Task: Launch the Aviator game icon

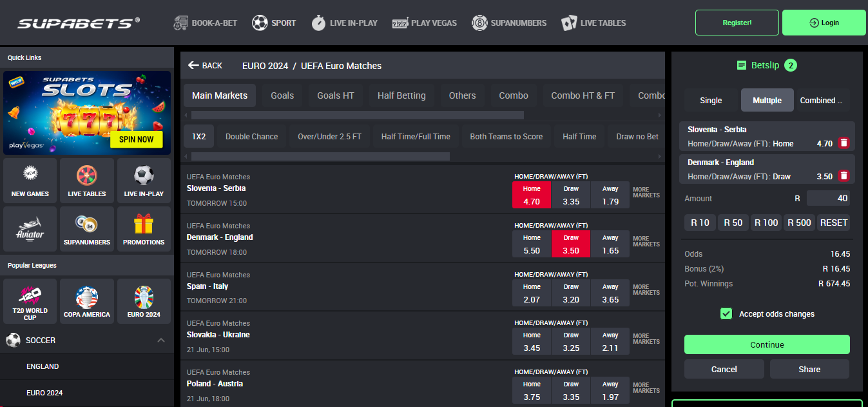Action: point(30,228)
